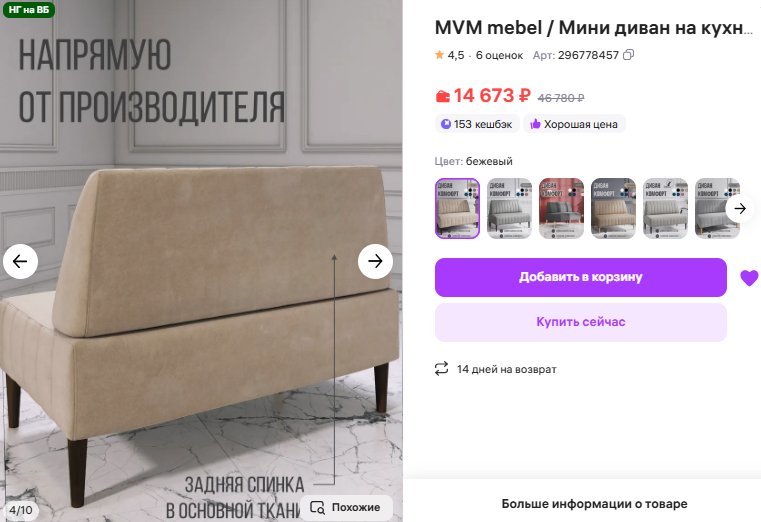Click Добавить в корзину button
This screenshot has height=522, width=761.
(580, 277)
